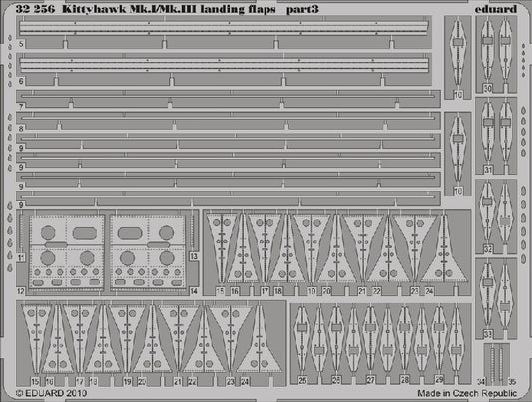This screenshot has width=532, height=402.
Task: Select the part number label 25
Action: pos(302,380)
